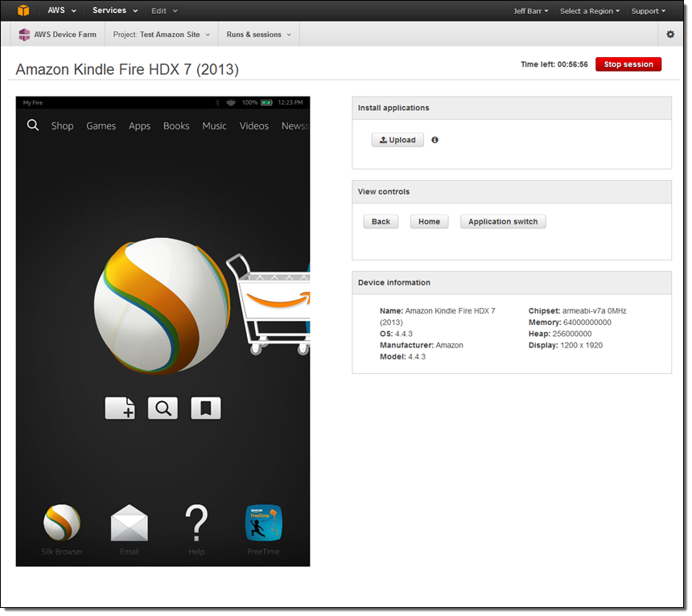The width and height of the screenshot is (692, 616).
Task: Open the Runs & sessions dropdown
Action: tap(258, 35)
